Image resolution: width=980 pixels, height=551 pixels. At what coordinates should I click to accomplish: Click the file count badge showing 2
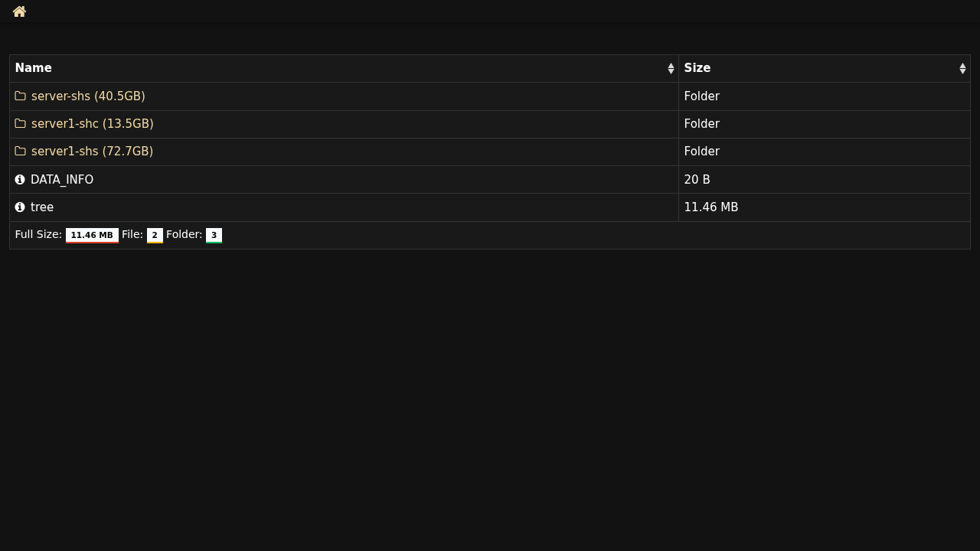click(x=155, y=235)
